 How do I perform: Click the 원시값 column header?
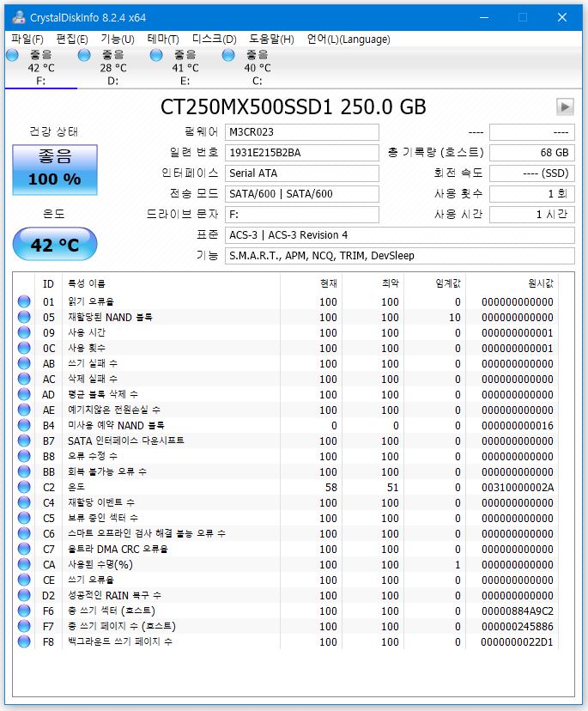click(x=541, y=284)
